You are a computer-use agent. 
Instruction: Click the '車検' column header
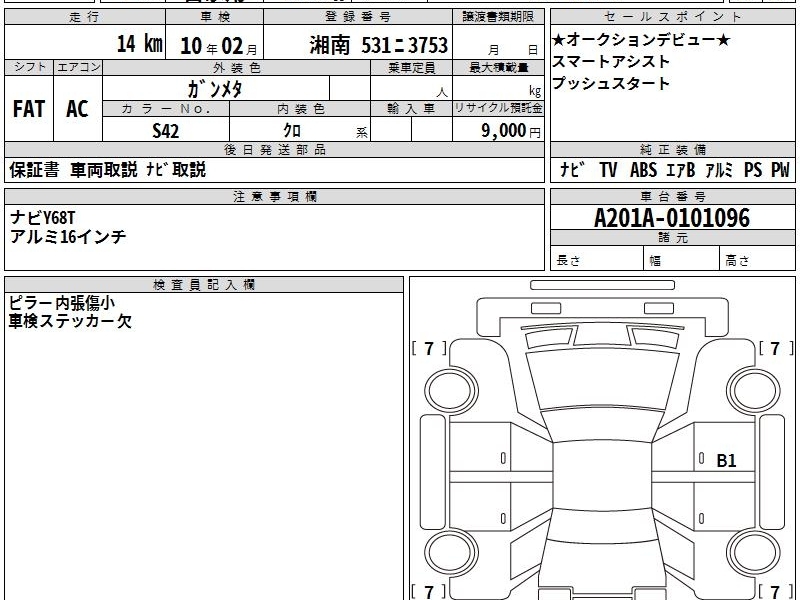(x=215, y=17)
